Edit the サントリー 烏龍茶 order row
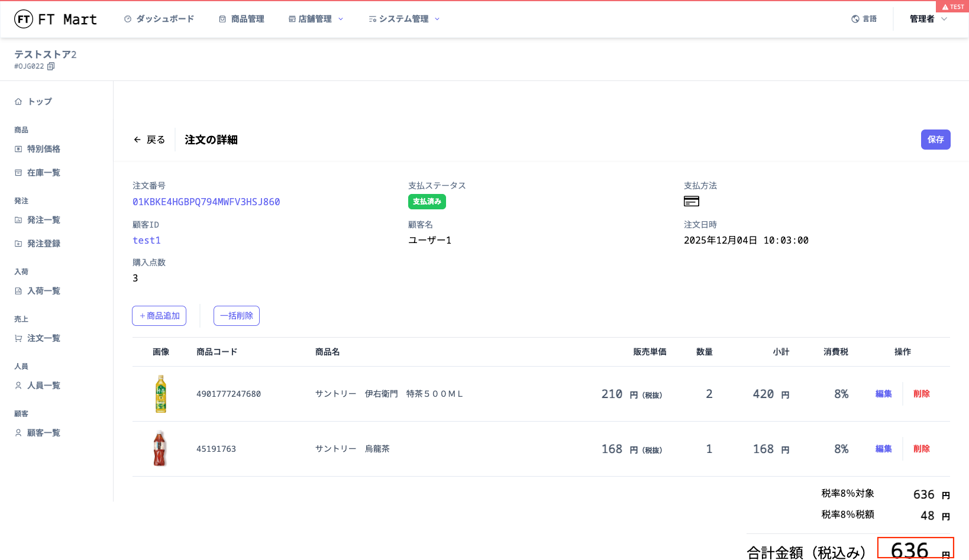 (x=883, y=449)
